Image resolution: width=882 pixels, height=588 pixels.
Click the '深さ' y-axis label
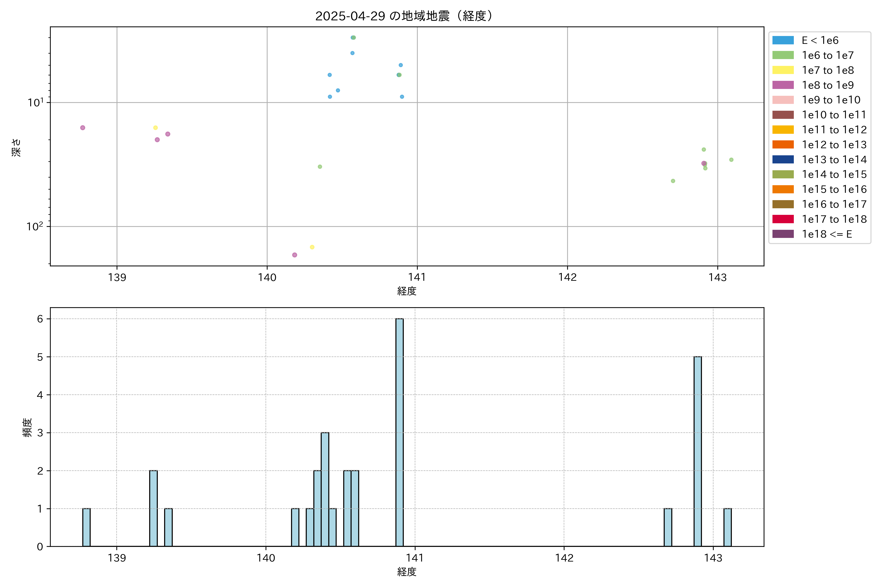click(x=16, y=147)
